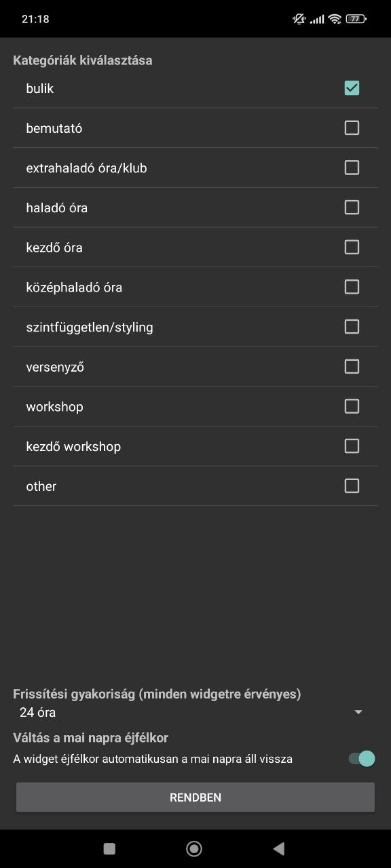Enable the extrahaladó óra/klub checkbox

point(352,167)
